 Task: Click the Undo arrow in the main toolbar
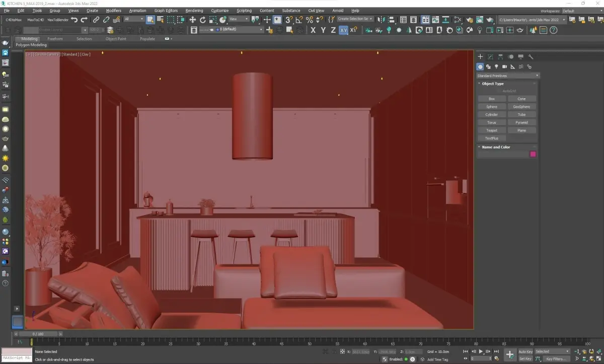pos(74,20)
